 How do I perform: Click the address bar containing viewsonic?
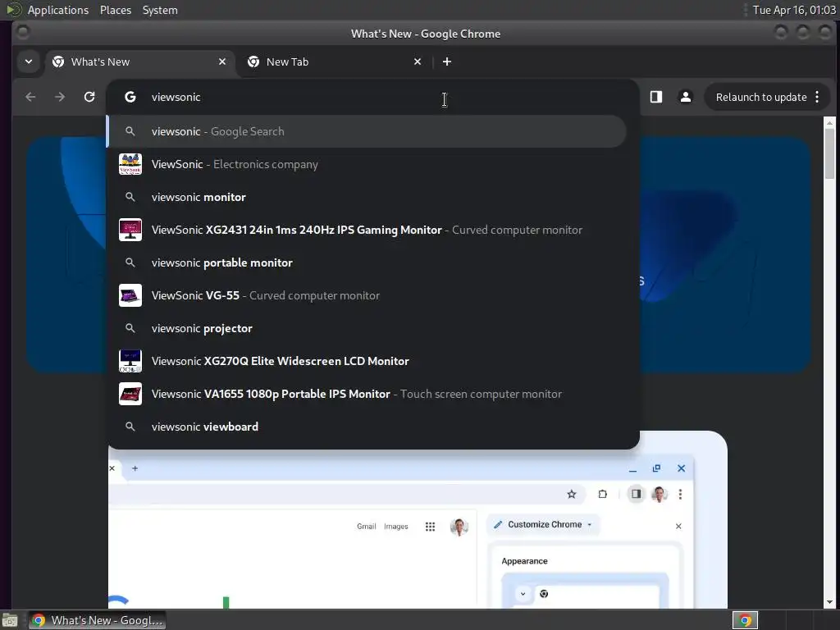pyautogui.click(x=373, y=97)
